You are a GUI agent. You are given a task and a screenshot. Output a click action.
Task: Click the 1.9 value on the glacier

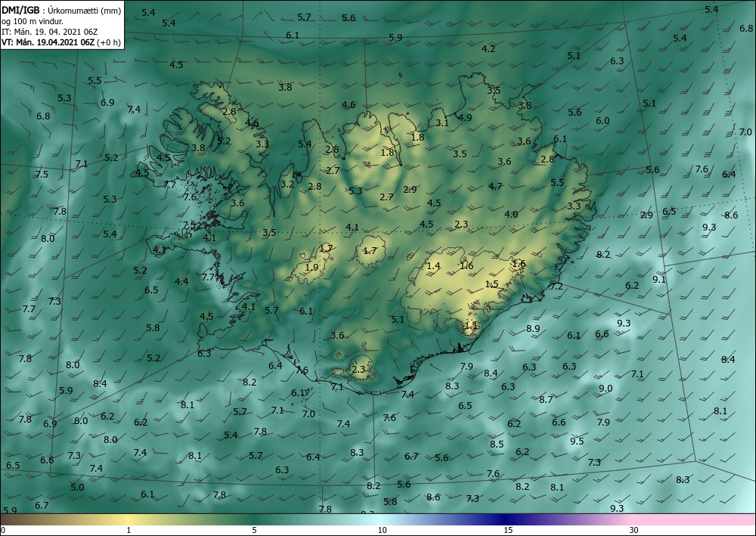coord(312,267)
